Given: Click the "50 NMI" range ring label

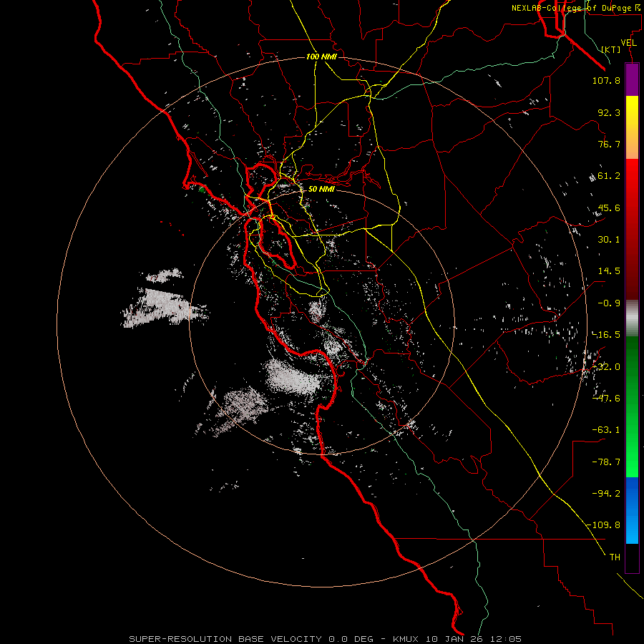Looking at the screenshot, I should coord(321,189).
